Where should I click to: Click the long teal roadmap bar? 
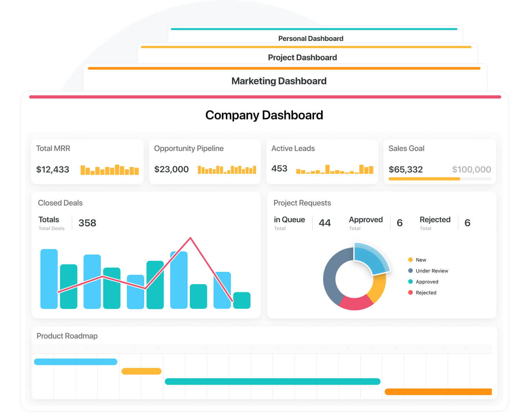coord(273,381)
